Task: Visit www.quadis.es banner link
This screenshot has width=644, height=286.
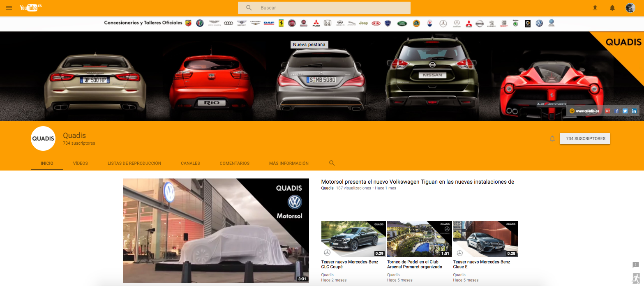Action: pos(584,111)
